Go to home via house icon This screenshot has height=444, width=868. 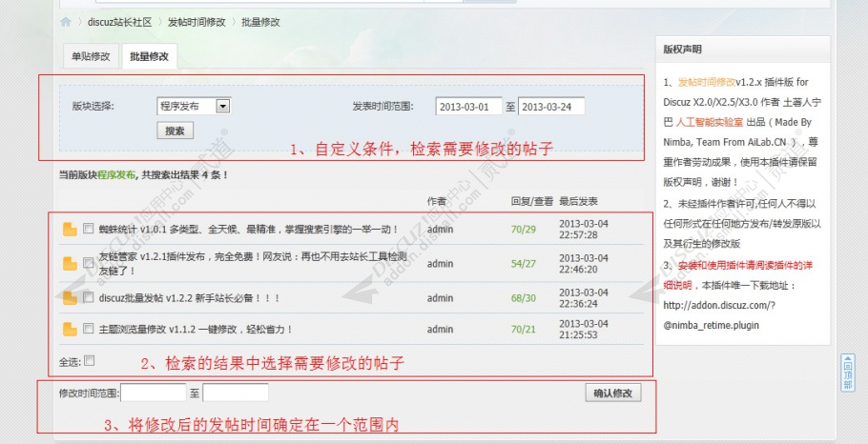65,22
